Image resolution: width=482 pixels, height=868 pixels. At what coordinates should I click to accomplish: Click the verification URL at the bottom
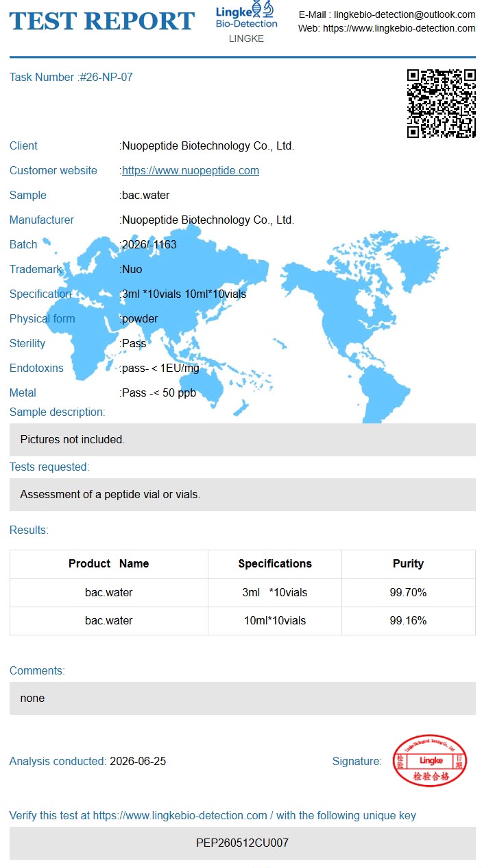click(180, 816)
